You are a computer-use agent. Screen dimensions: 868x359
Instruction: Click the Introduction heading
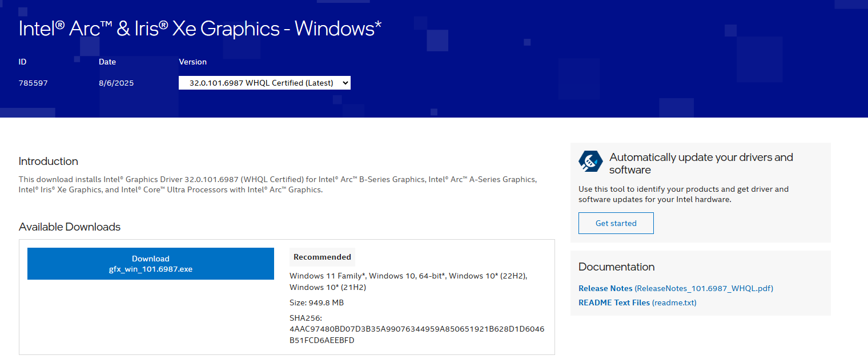pos(49,161)
